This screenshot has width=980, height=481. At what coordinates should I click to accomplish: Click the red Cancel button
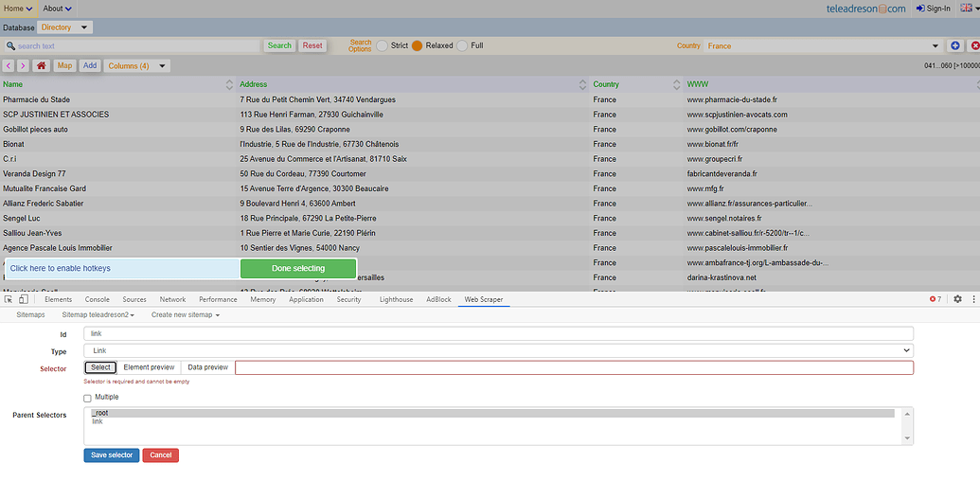coord(161,454)
